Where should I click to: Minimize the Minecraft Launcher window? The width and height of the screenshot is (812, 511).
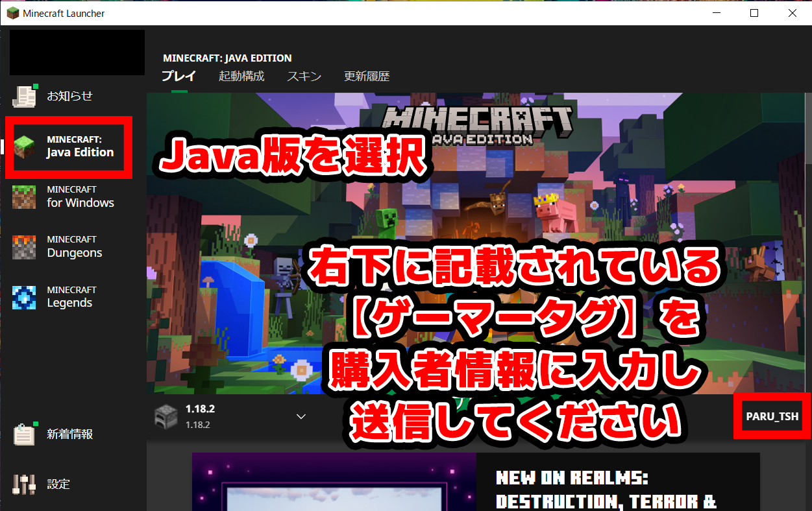[717, 13]
